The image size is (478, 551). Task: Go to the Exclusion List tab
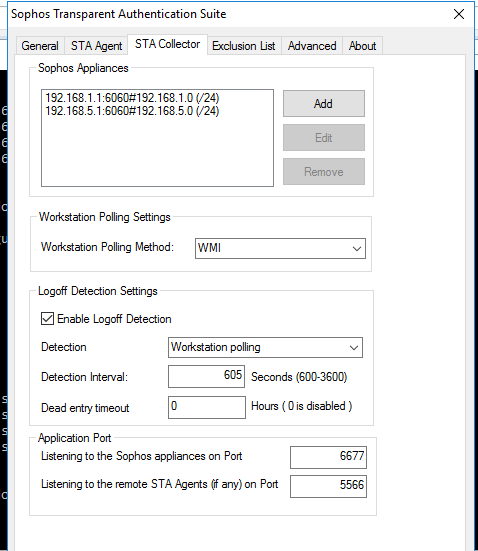point(244,46)
